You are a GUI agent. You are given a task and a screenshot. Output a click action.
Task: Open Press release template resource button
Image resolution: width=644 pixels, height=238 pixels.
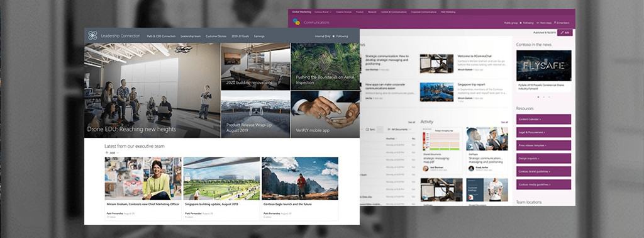click(x=543, y=145)
